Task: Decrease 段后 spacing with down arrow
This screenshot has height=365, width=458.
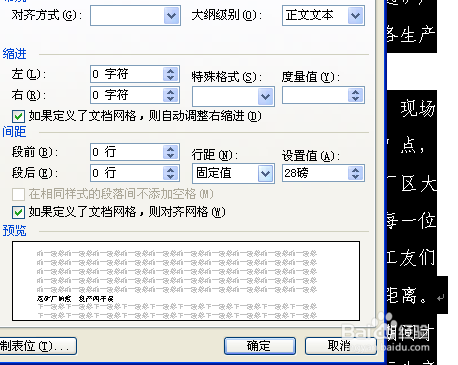Action: [x=171, y=177]
